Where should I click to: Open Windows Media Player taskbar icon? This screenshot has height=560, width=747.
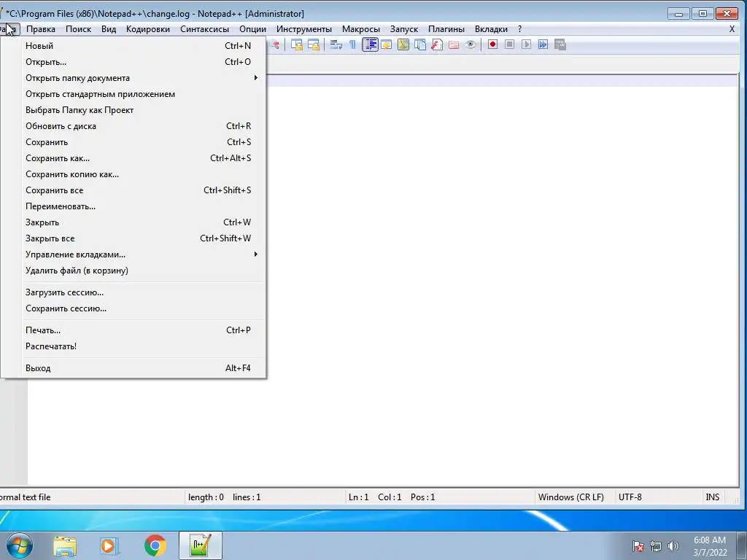coord(109,545)
